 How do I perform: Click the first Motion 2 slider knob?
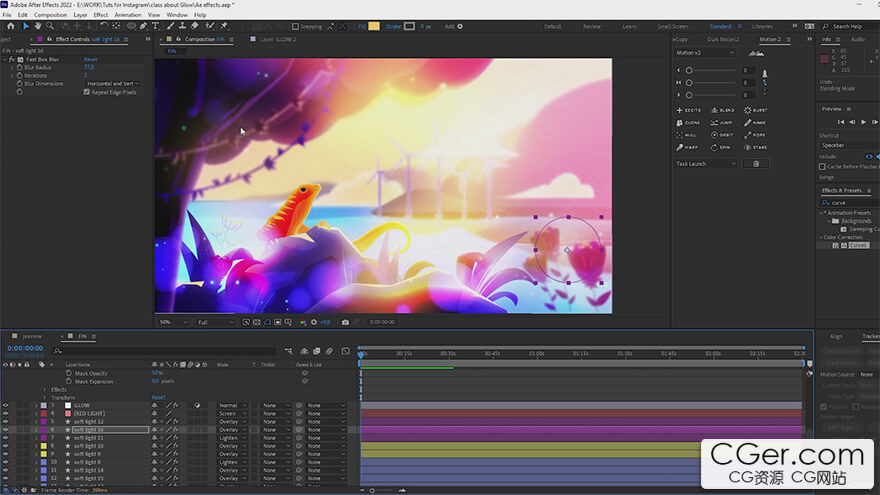[x=689, y=71]
